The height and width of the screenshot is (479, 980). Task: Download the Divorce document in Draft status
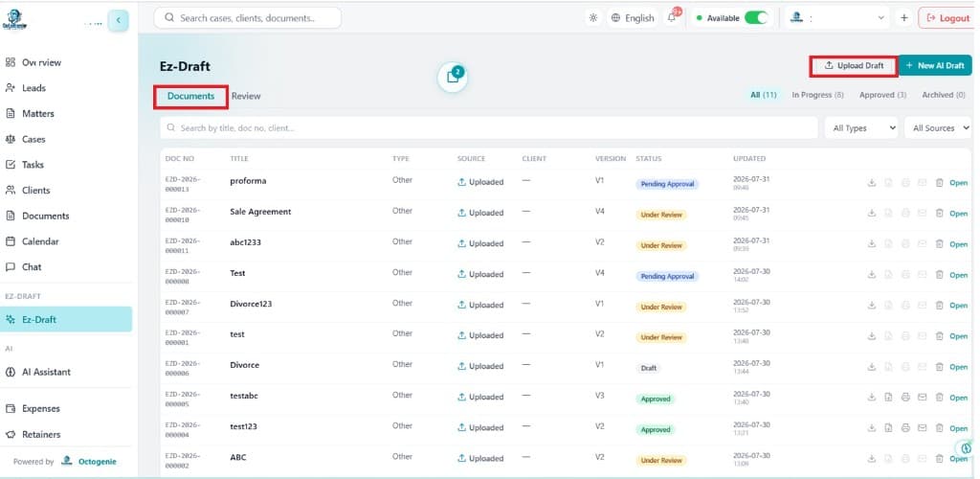(871, 367)
